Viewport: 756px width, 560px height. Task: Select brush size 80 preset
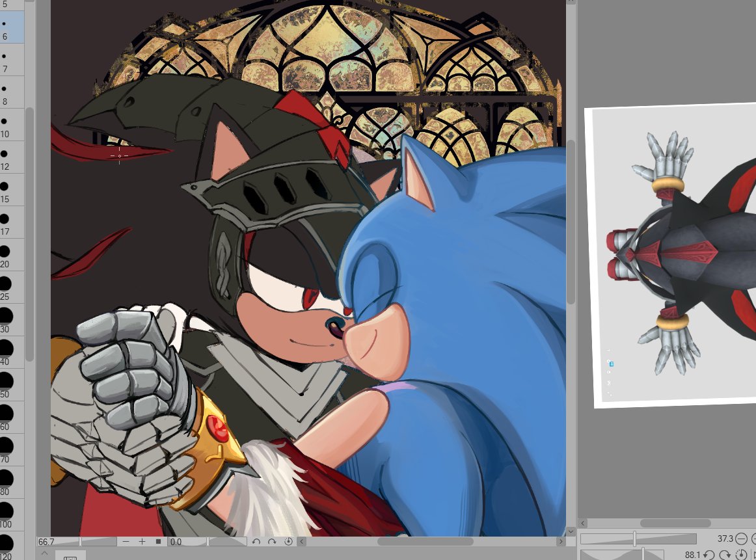(12, 483)
